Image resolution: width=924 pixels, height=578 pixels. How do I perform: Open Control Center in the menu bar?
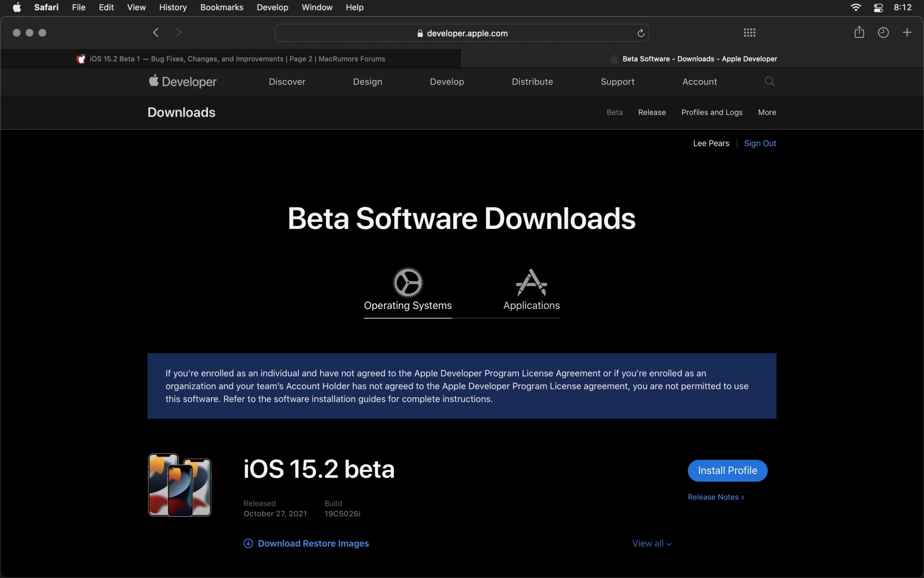tap(878, 7)
